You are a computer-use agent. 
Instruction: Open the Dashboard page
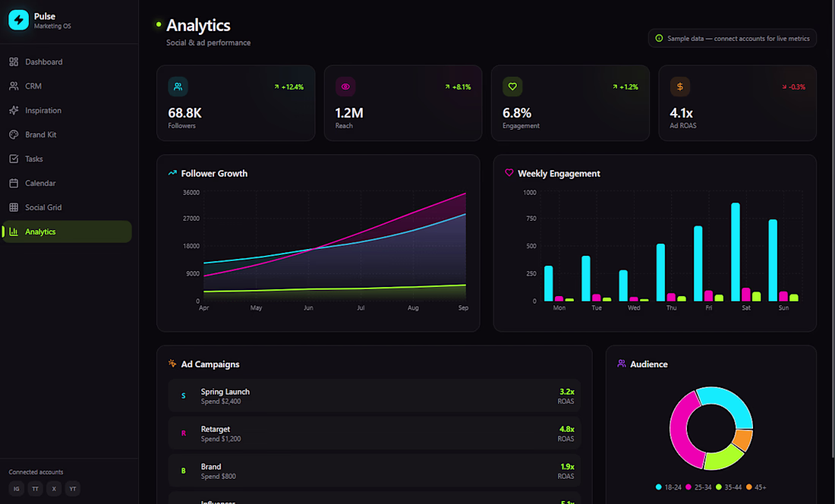(x=67, y=61)
